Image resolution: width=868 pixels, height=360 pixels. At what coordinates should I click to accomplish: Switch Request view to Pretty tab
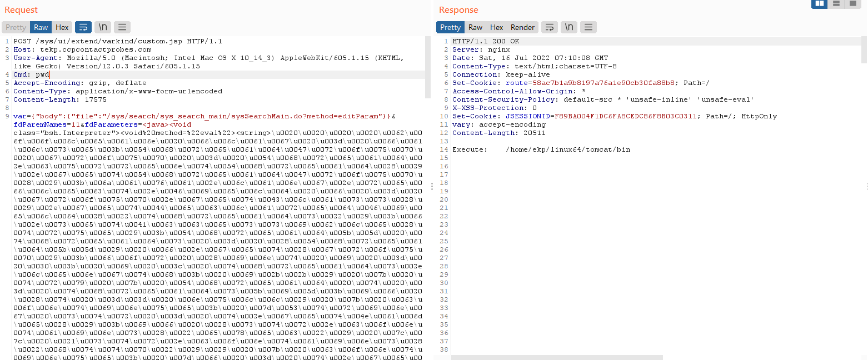[x=16, y=27]
